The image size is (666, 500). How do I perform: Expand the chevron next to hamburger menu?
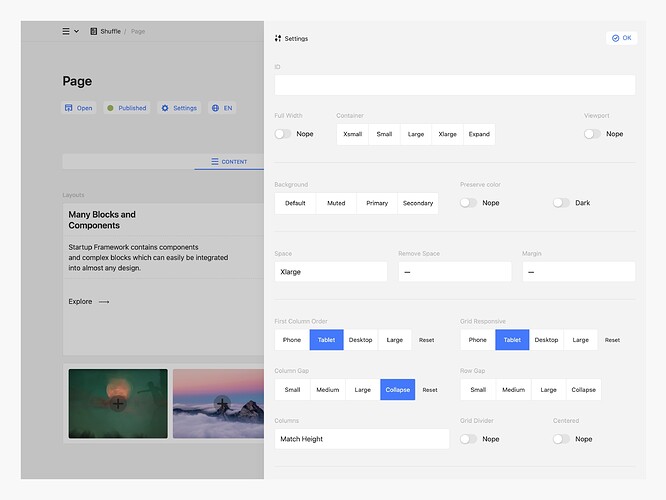tap(76, 31)
